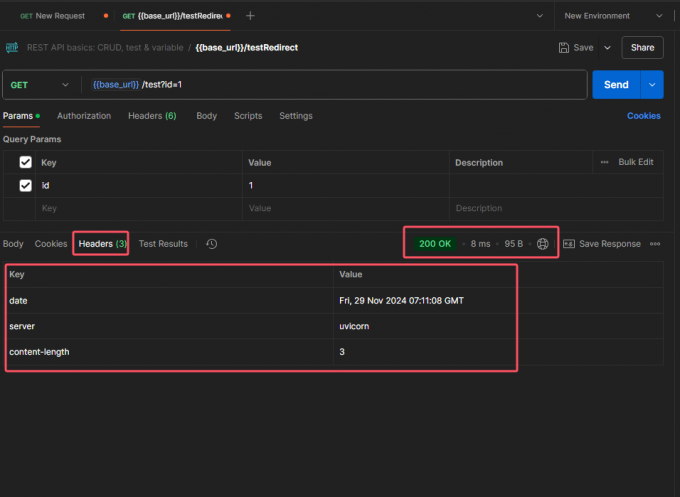The image size is (680, 497).
Task: Open the tab list overflow chevron
Action: 540,16
